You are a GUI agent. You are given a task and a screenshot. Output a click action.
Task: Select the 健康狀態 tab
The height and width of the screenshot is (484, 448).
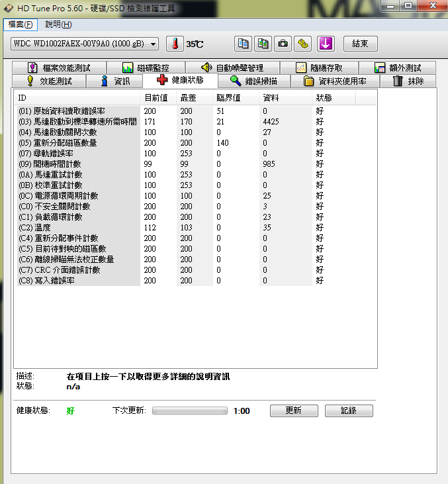coord(180,80)
